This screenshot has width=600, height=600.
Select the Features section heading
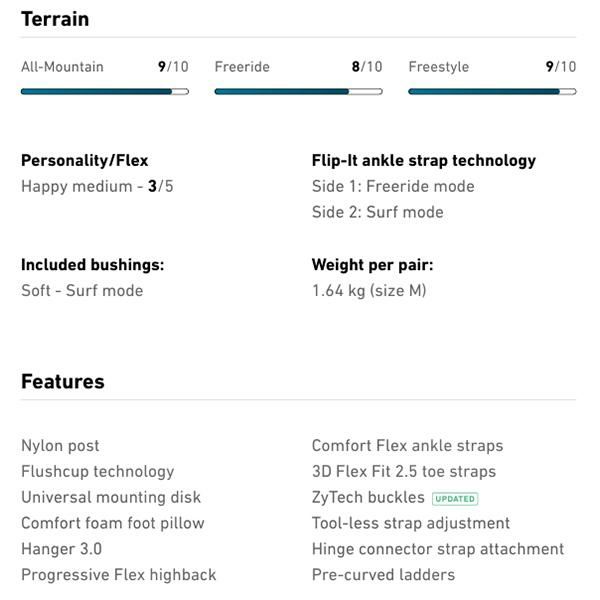(x=63, y=381)
